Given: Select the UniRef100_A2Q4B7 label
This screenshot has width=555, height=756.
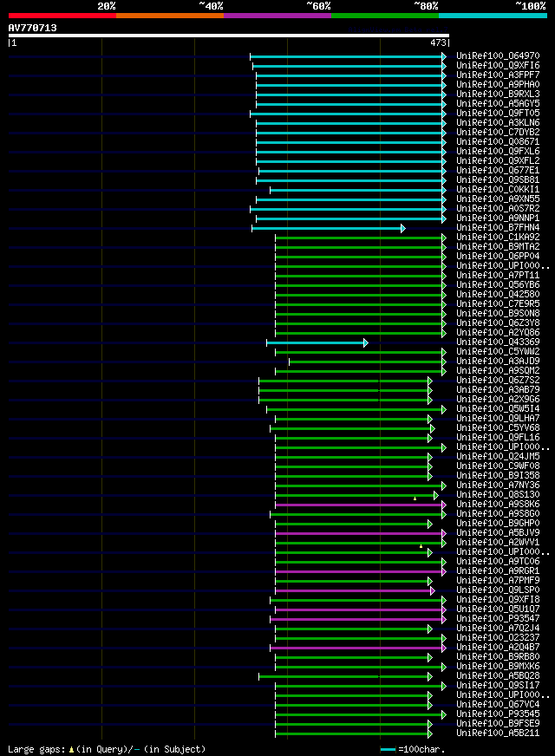Looking at the screenshot, I should 498,648.
